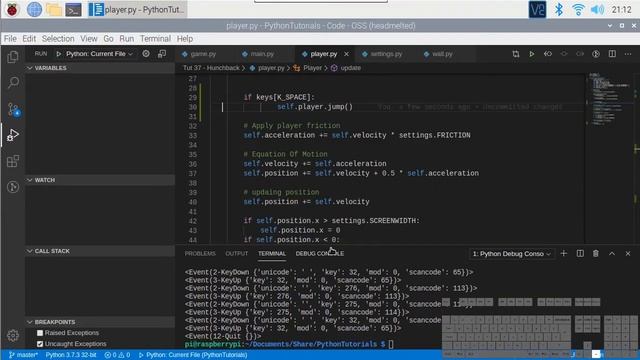Open Bluetooth tray icon

tap(559, 9)
